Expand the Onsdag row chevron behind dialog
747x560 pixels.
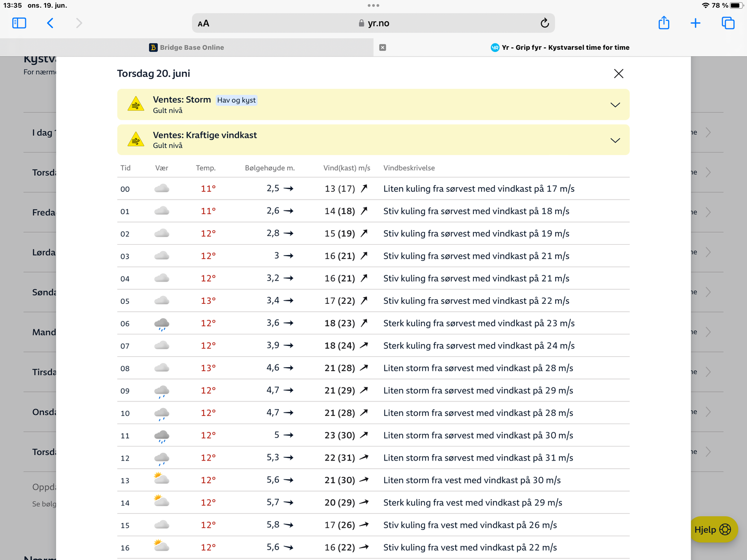coord(708,412)
